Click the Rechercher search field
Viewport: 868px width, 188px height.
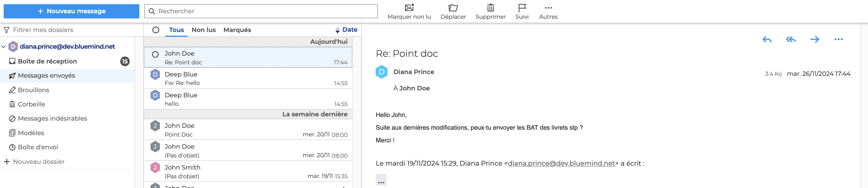(261, 11)
